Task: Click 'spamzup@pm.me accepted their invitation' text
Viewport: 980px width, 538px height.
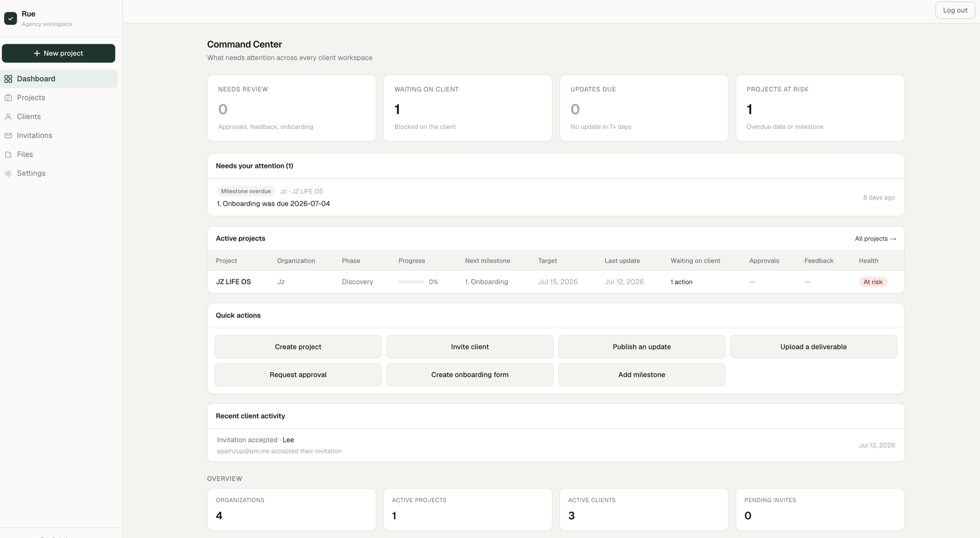Action: coord(279,451)
